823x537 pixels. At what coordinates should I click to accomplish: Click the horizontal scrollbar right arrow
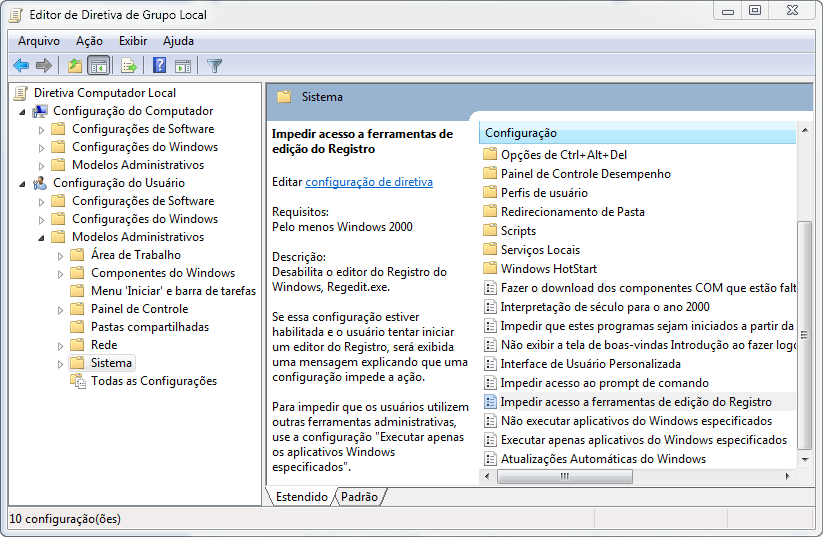(787, 476)
